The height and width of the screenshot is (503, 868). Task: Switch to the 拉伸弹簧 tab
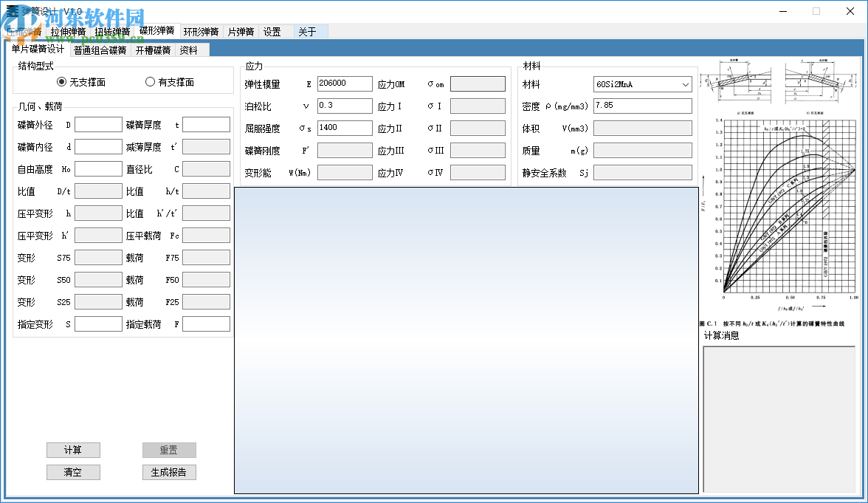pyautogui.click(x=68, y=32)
